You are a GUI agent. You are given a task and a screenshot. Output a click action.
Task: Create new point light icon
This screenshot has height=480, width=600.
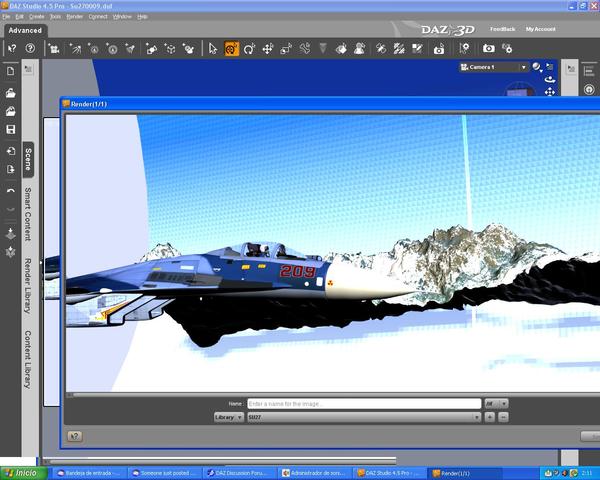click(x=93, y=49)
